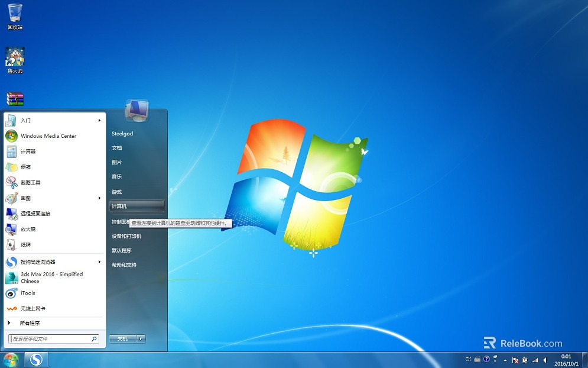
Task: Expand the 入门 submenu arrow
Action: (99, 120)
